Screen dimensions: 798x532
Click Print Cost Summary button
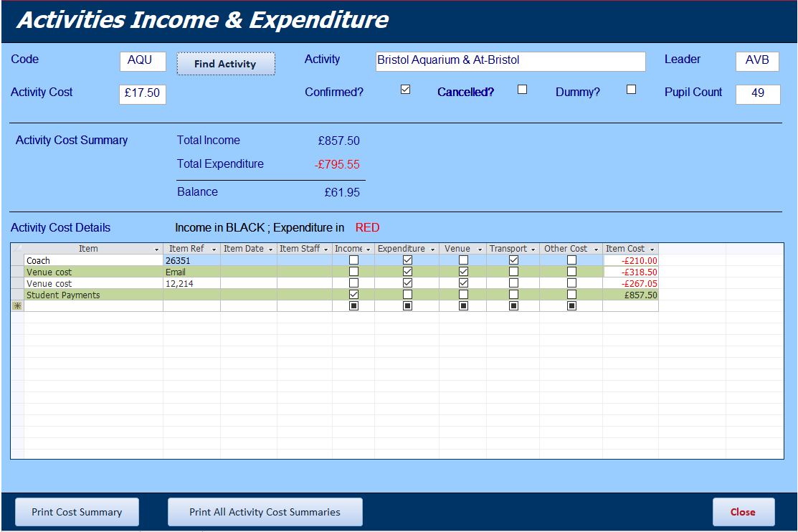(77, 512)
